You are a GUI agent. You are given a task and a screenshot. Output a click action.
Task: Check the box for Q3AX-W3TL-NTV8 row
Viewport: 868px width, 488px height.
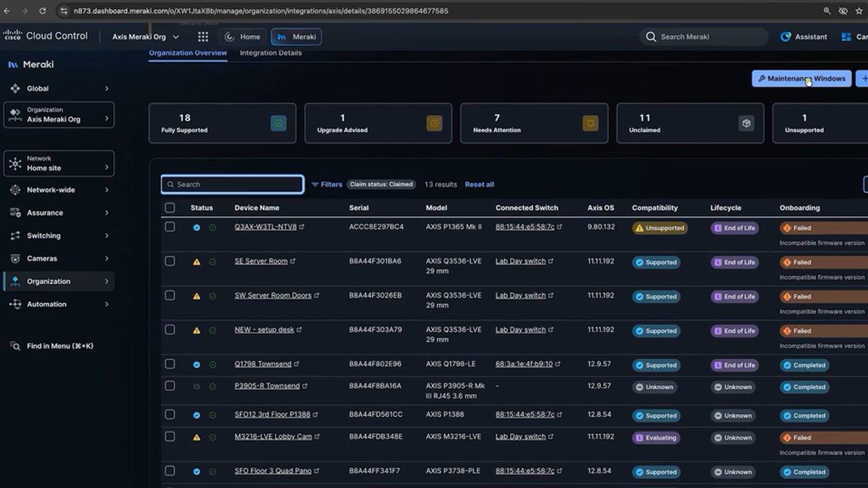170,227
